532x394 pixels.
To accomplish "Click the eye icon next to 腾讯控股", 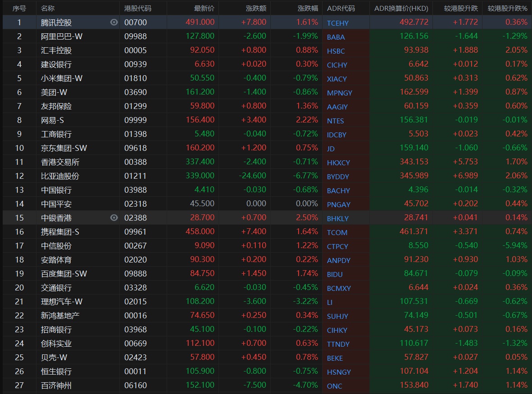I will point(114,22).
